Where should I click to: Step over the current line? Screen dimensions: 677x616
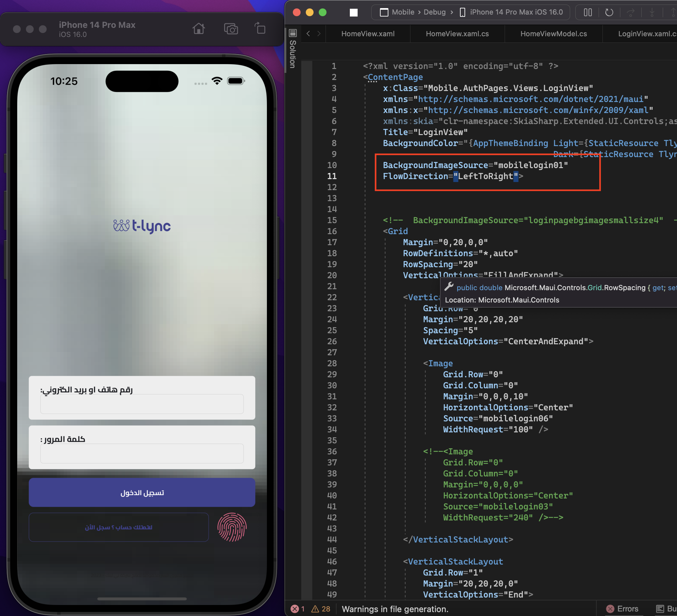coord(631,12)
